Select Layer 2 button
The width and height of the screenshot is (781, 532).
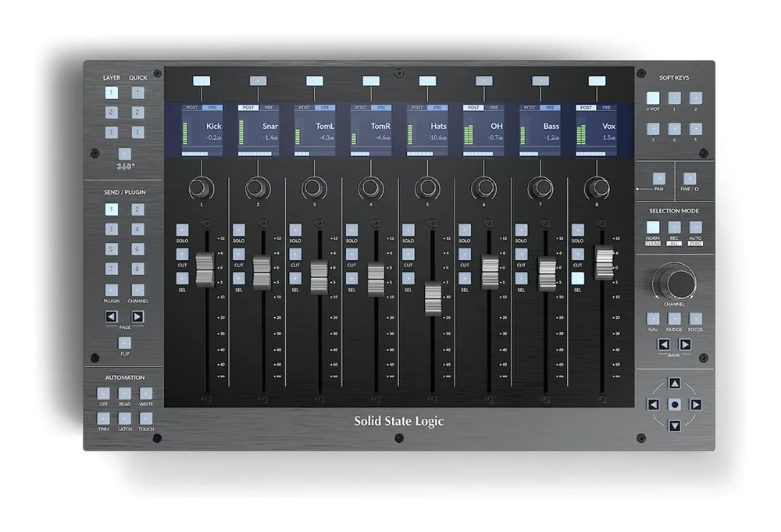pyautogui.click(x=111, y=112)
